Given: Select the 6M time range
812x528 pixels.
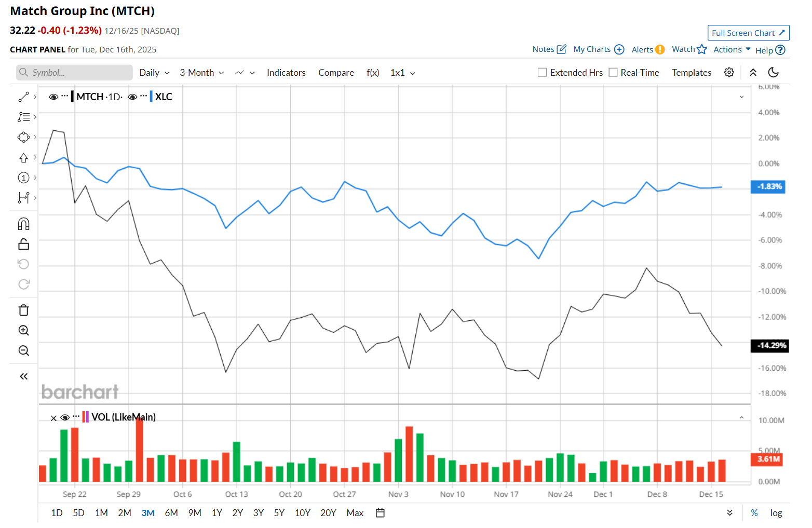Looking at the screenshot, I should pos(171,513).
